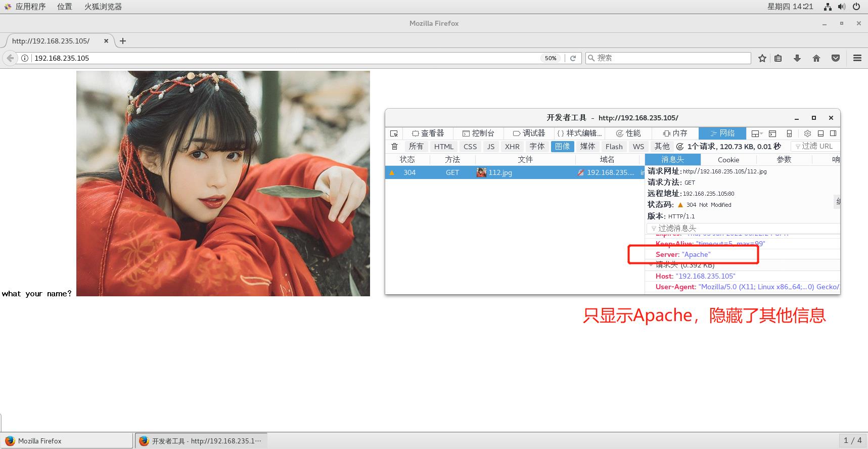This screenshot has height=449, width=868.
Task: Clear network requests with the trash icon
Action: 395,146
